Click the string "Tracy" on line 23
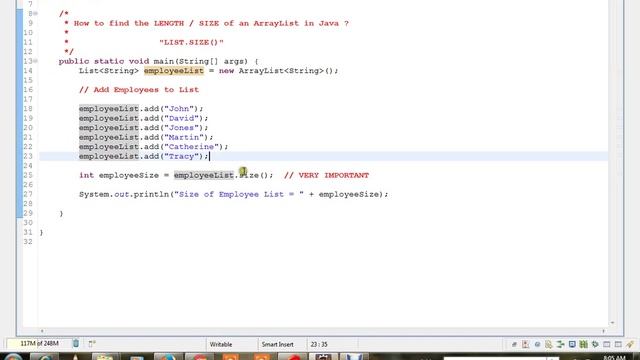This screenshot has width=640, height=360. coord(181,156)
